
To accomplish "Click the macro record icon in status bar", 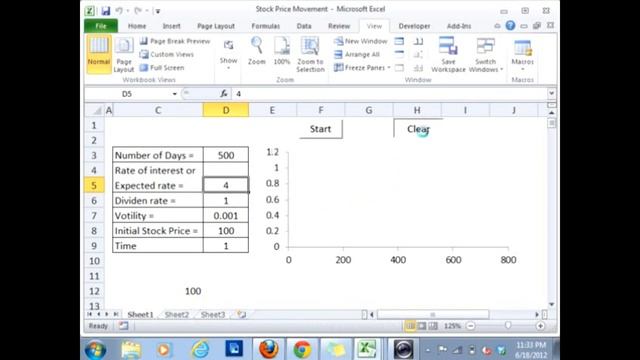I will 123,326.
